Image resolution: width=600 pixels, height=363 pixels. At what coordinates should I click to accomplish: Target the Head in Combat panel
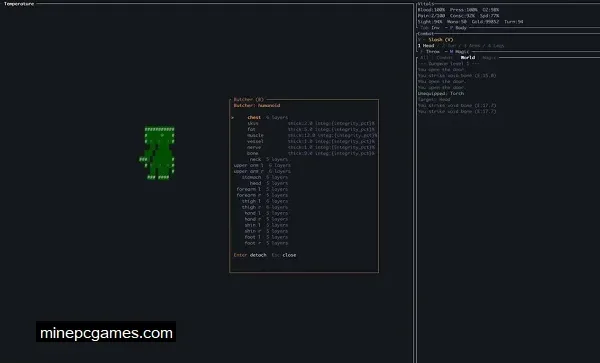[429, 46]
